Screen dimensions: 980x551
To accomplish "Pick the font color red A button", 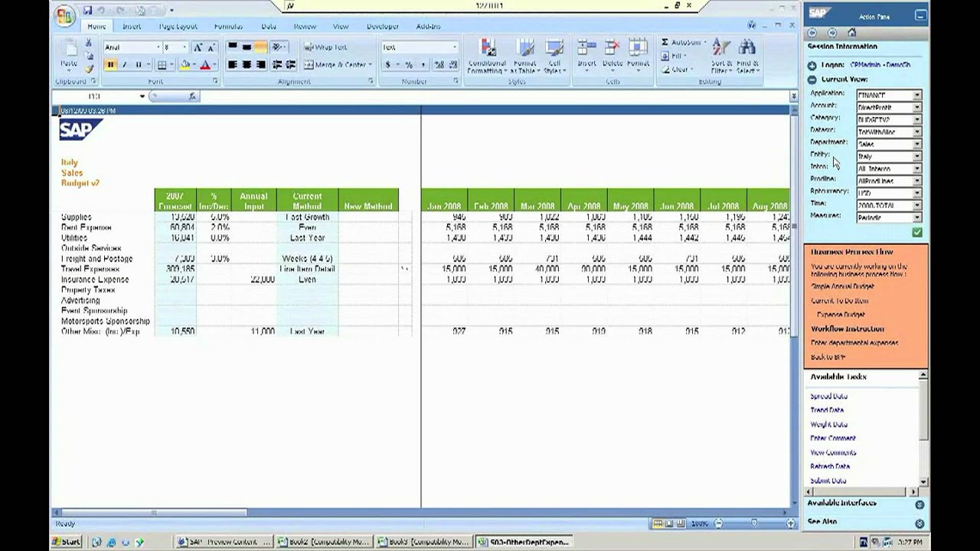I will pyautogui.click(x=204, y=65).
